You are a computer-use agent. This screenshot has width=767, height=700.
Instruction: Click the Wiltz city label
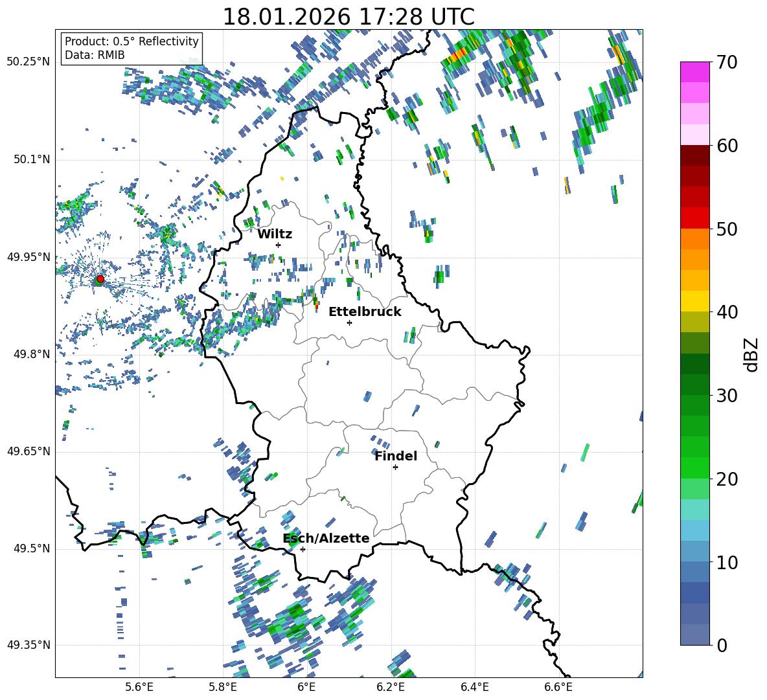pyautogui.click(x=275, y=234)
